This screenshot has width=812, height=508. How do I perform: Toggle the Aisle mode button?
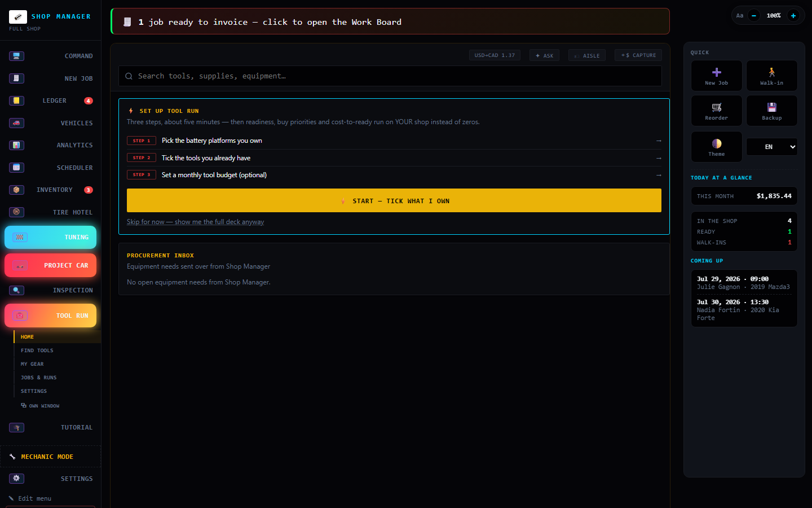pyautogui.click(x=587, y=55)
